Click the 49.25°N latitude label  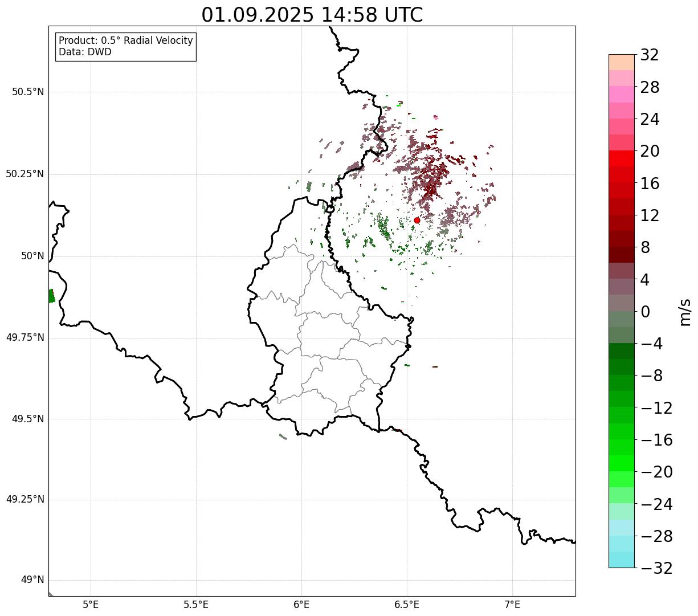pyautogui.click(x=25, y=500)
